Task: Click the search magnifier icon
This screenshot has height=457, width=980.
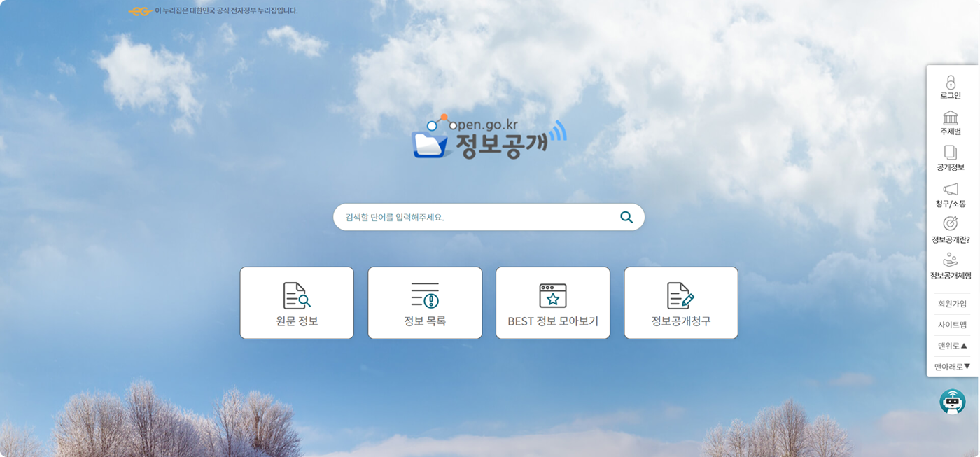Action: [x=626, y=217]
